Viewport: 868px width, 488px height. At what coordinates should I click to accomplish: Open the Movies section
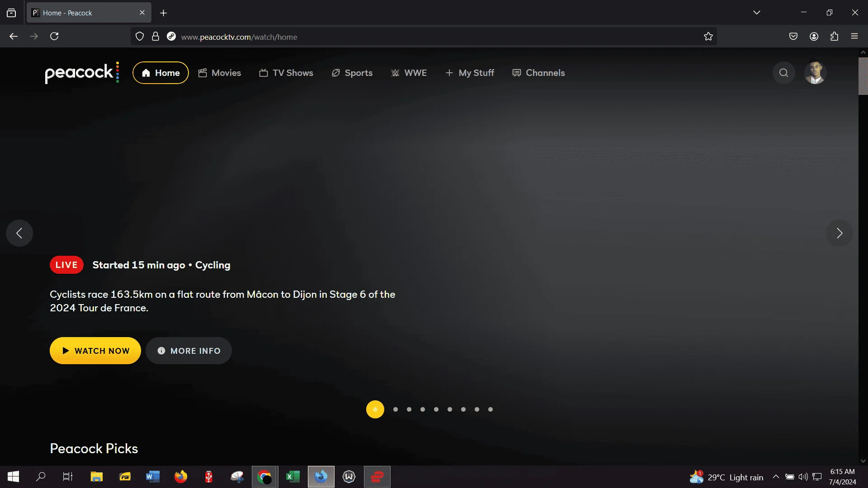coord(220,73)
